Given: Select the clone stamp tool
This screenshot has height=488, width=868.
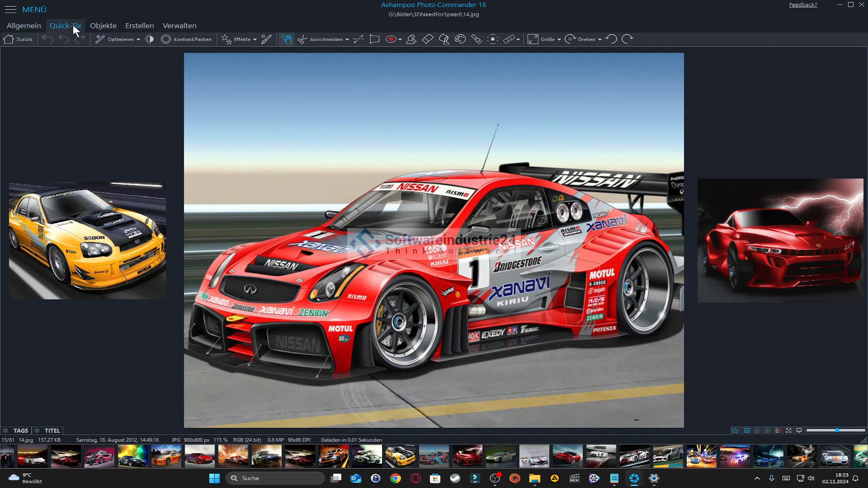Looking at the screenshot, I should point(411,39).
